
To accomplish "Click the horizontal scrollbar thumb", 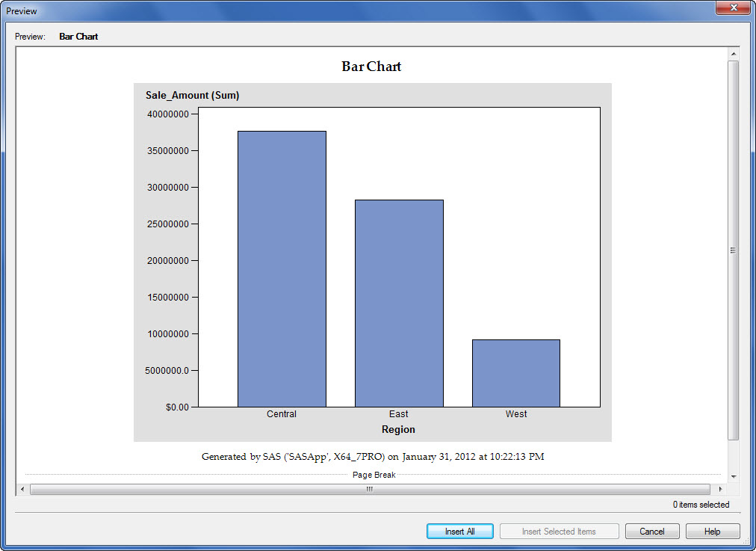I will (370, 489).
